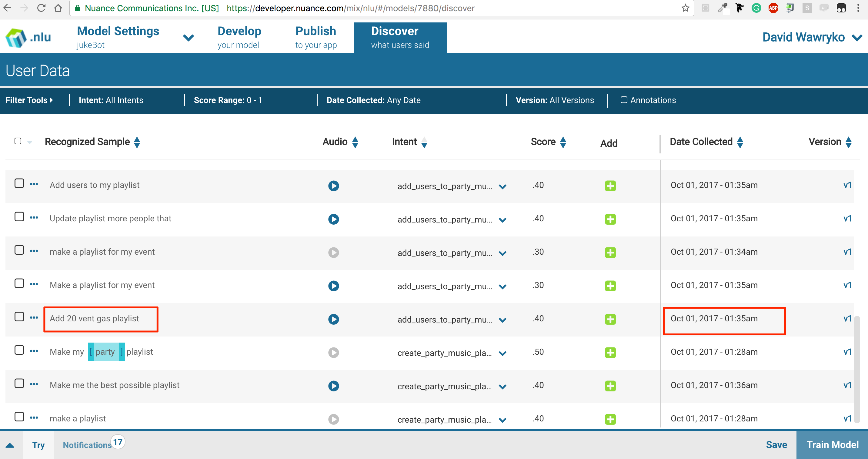868x459 pixels.
Task: Switch to the Develop tab
Action: (x=239, y=37)
